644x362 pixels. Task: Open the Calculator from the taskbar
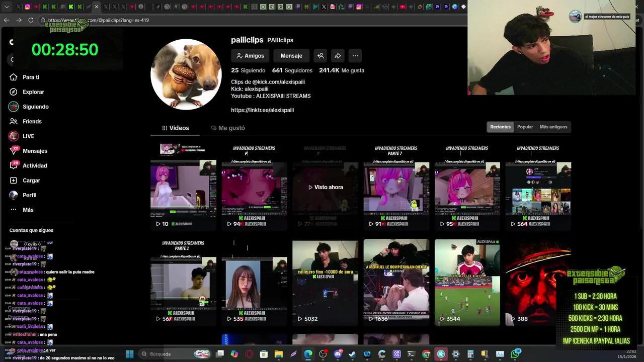pyautogui.click(x=470, y=354)
